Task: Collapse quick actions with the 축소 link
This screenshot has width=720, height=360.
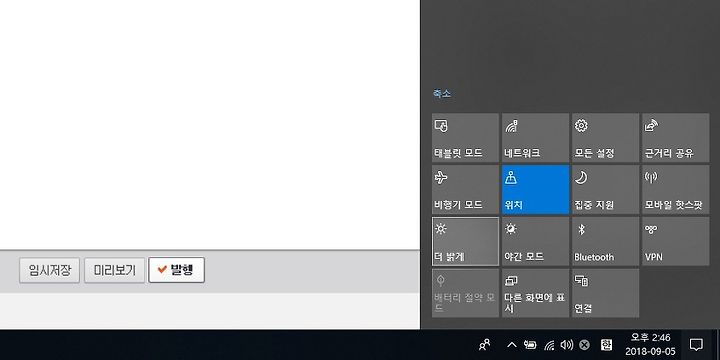Action: pyautogui.click(x=442, y=94)
